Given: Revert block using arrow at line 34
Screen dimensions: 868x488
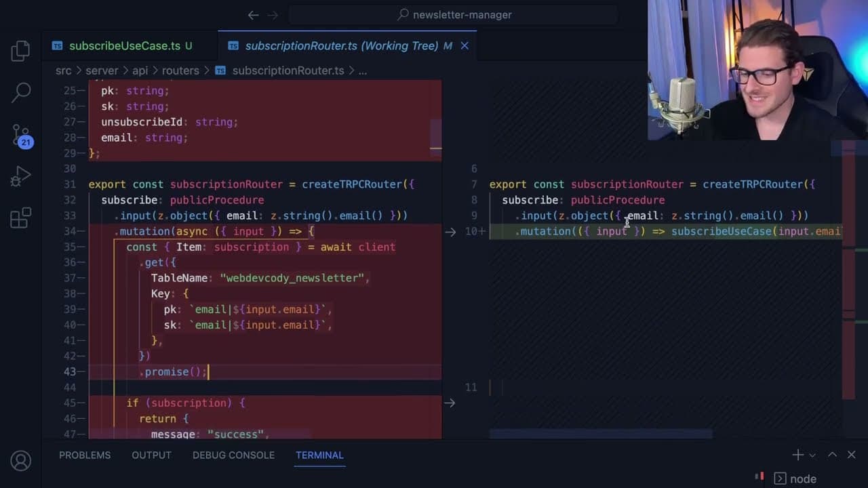Looking at the screenshot, I should click(450, 232).
